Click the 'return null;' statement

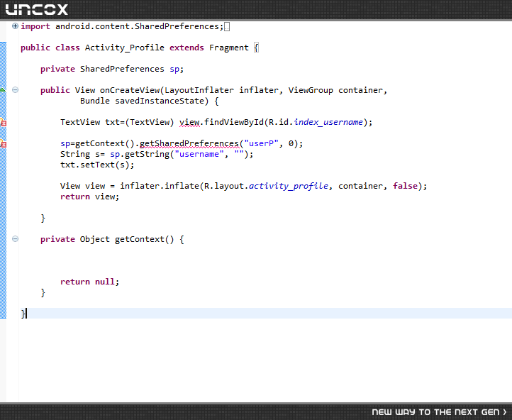(90, 282)
